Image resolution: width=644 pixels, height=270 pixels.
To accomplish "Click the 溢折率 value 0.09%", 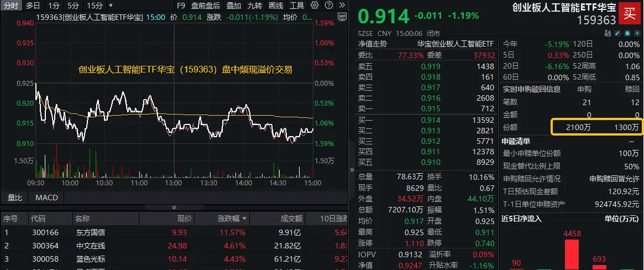I will 484,255.
